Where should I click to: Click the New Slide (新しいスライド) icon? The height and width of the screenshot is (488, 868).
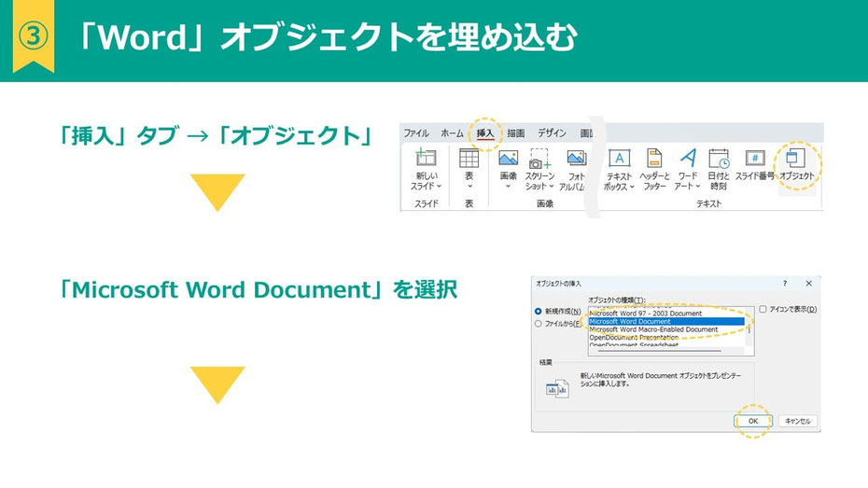coord(426,158)
